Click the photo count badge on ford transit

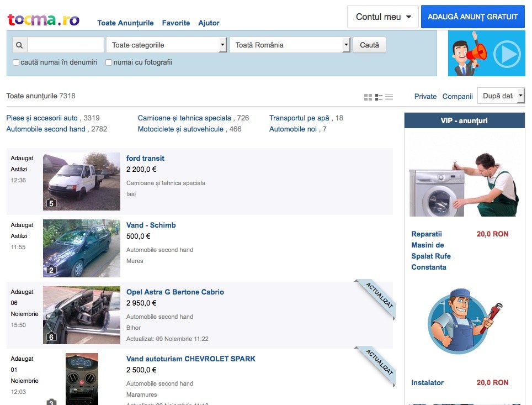51,203
